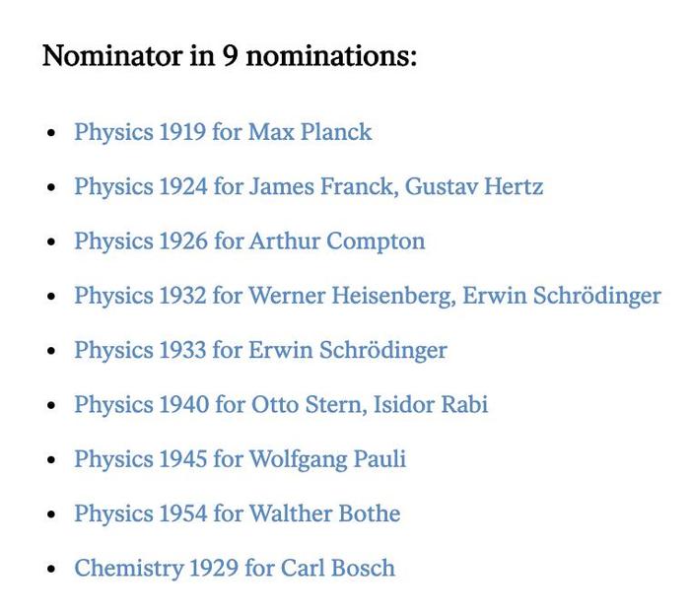Follow the Physics 1945 Wolfgang Pauli link
The height and width of the screenshot is (616, 690).
(x=241, y=459)
